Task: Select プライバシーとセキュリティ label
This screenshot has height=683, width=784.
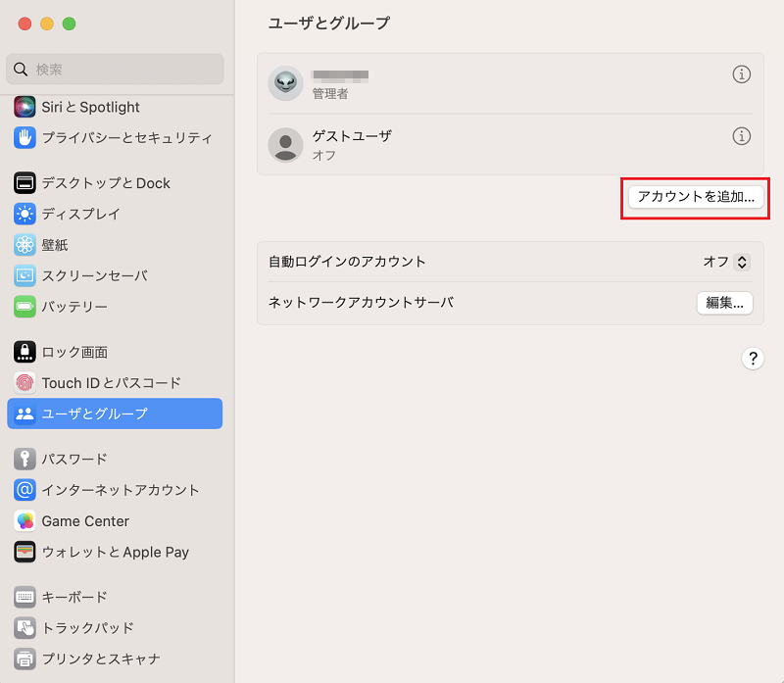Action: coord(127,137)
